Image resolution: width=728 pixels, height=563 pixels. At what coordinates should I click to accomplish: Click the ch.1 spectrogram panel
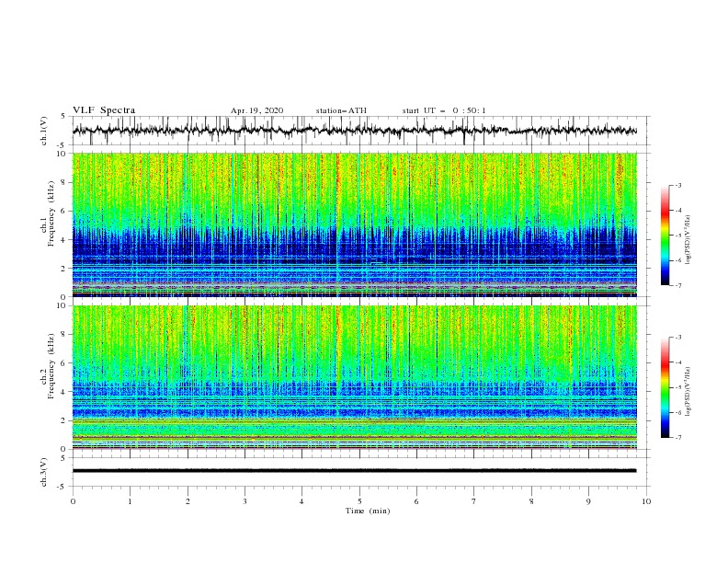tap(355, 224)
